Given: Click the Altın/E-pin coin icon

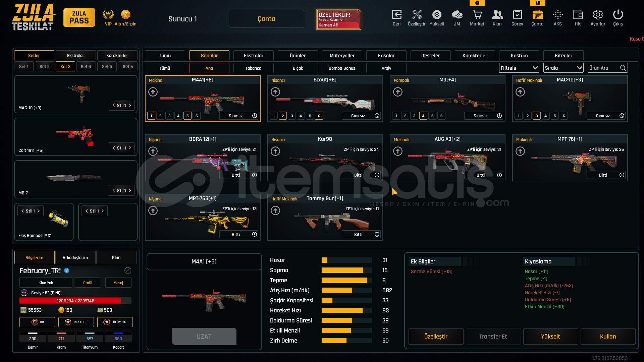Looking at the screenshot, I should (126, 14).
